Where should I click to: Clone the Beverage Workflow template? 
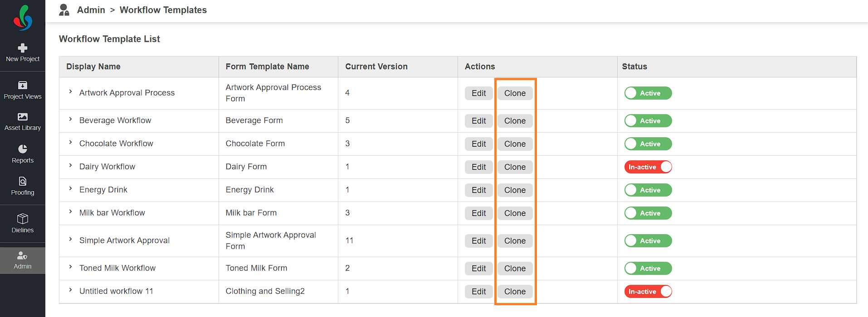pos(515,121)
